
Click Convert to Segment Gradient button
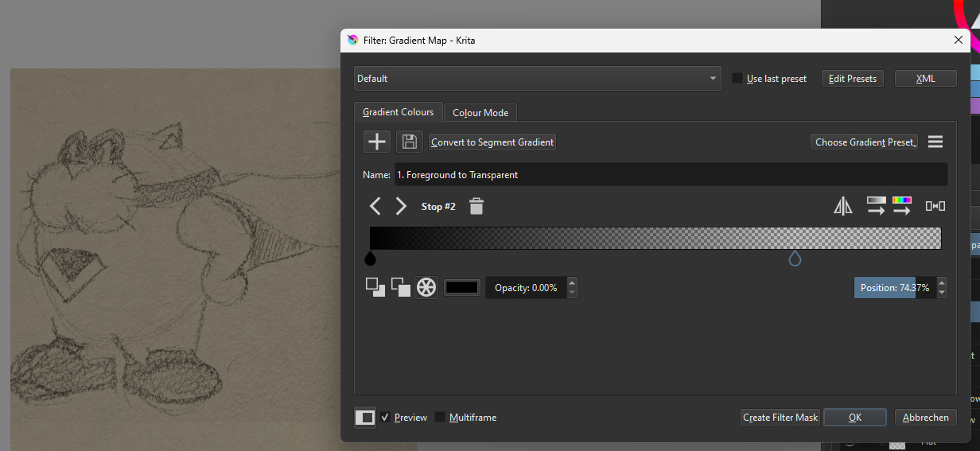pyautogui.click(x=492, y=142)
